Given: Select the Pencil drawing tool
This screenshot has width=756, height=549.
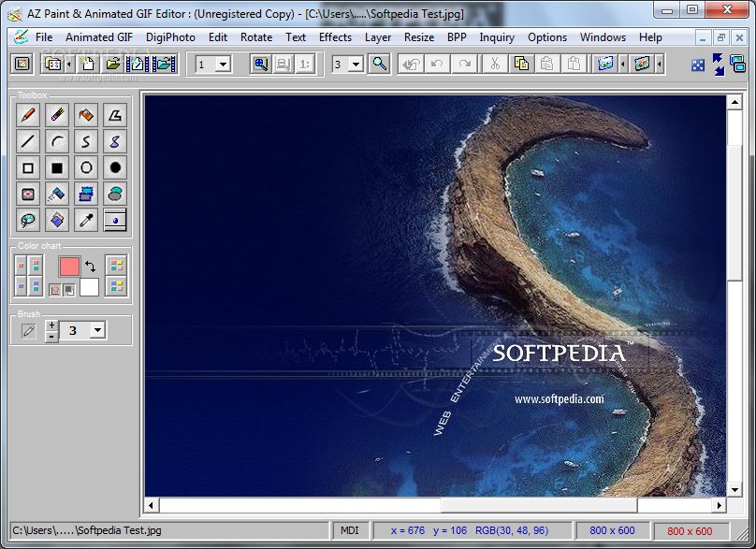Looking at the screenshot, I should [x=28, y=115].
